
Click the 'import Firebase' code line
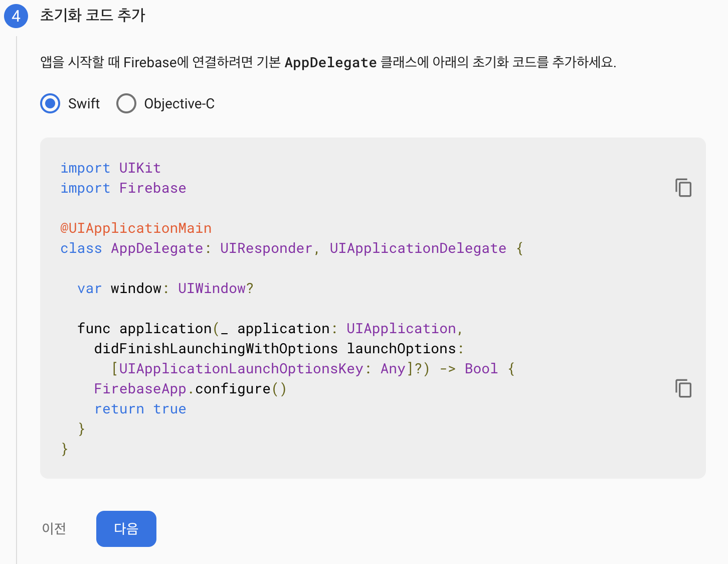[123, 188]
